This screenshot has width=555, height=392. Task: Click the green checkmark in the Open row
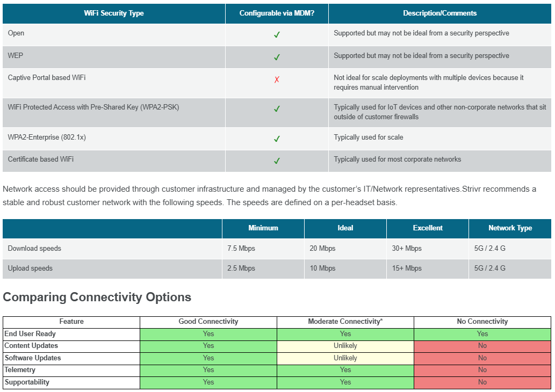point(277,35)
